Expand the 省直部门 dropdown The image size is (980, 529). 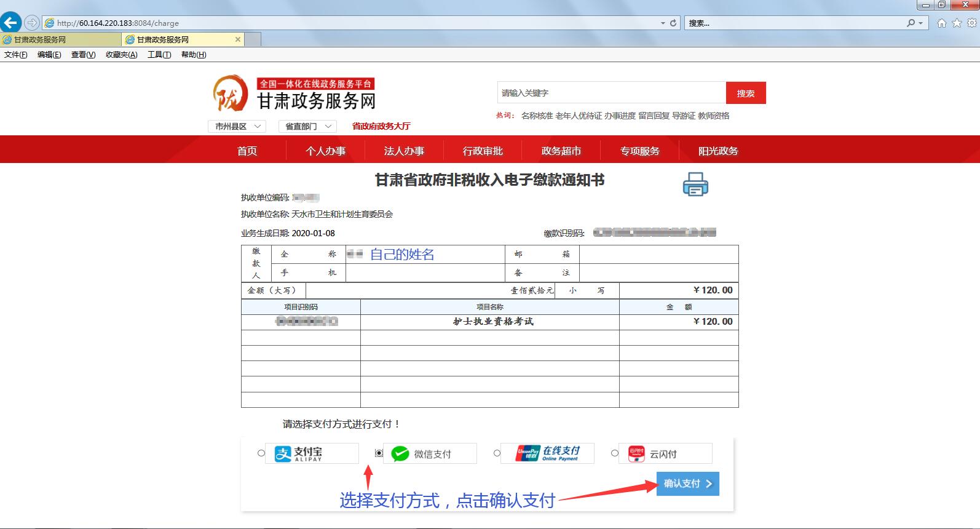click(x=307, y=126)
